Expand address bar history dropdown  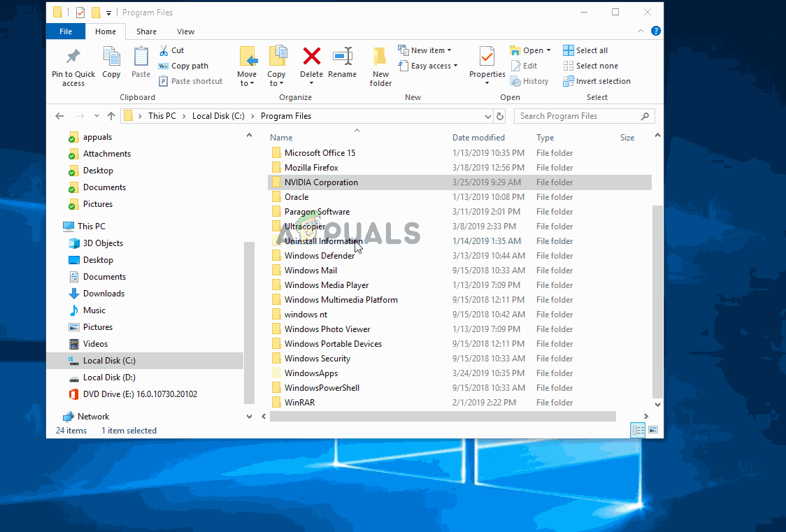(487, 116)
